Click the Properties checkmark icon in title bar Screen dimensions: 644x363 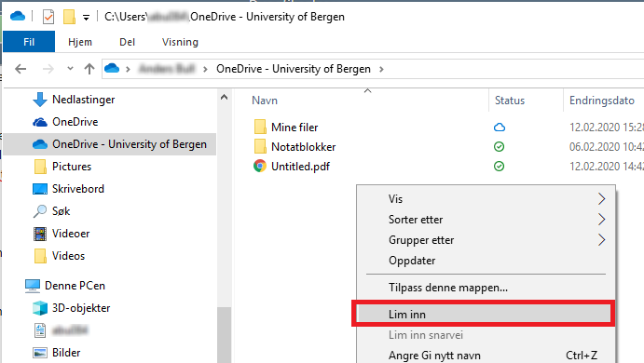click(x=48, y=17)
